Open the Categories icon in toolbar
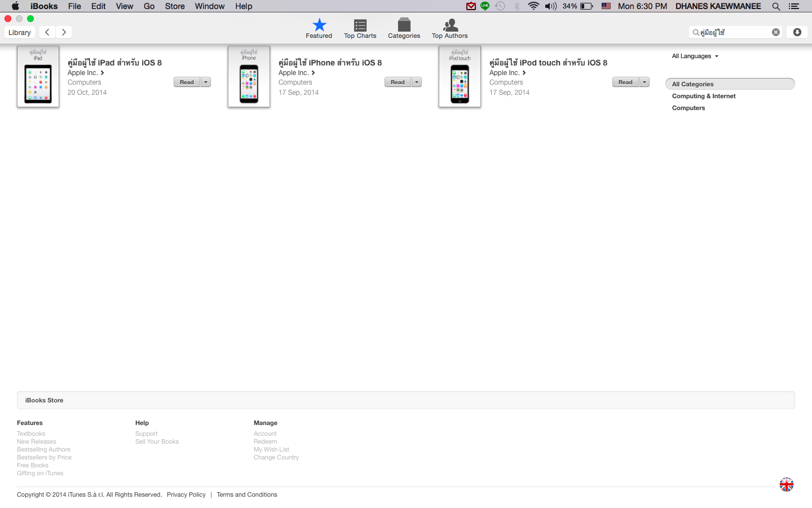Image resolution: width=812 pixels, height=508 pixels. click(404, 28)
